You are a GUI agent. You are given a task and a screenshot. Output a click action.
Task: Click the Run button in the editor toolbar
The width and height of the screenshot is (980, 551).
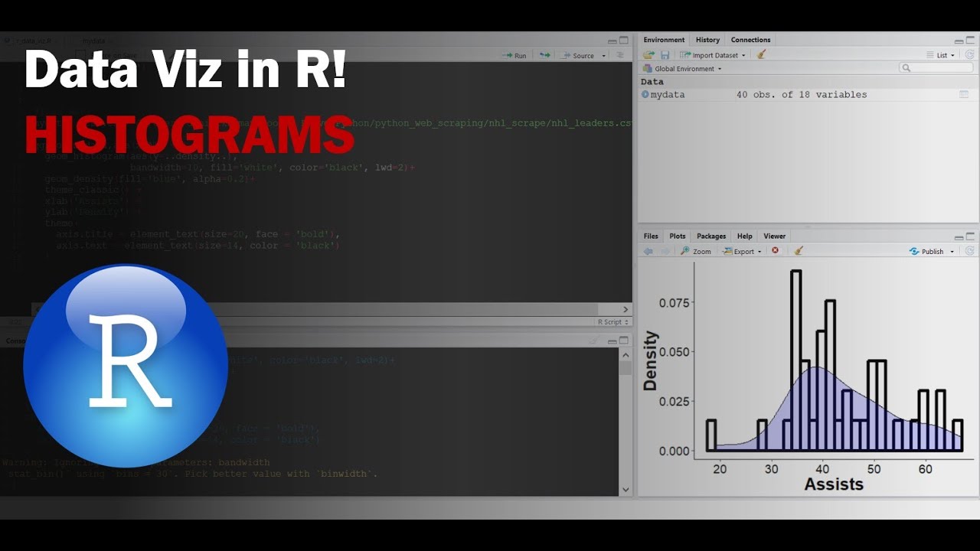coord(514,56)
